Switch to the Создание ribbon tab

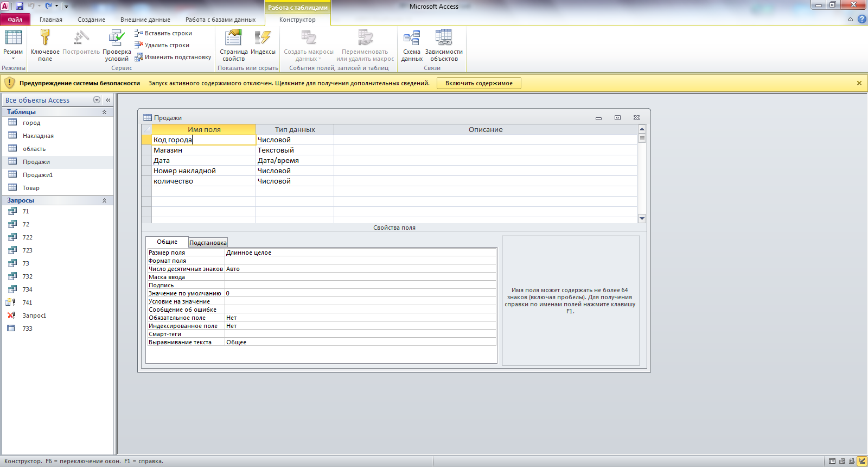click(x=91, y=20)
